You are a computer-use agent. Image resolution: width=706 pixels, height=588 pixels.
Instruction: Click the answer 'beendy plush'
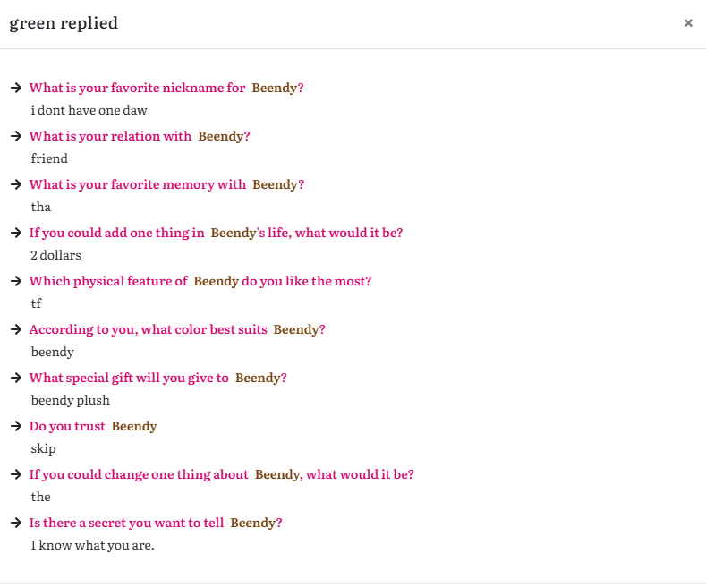click(x=70, y=400)
